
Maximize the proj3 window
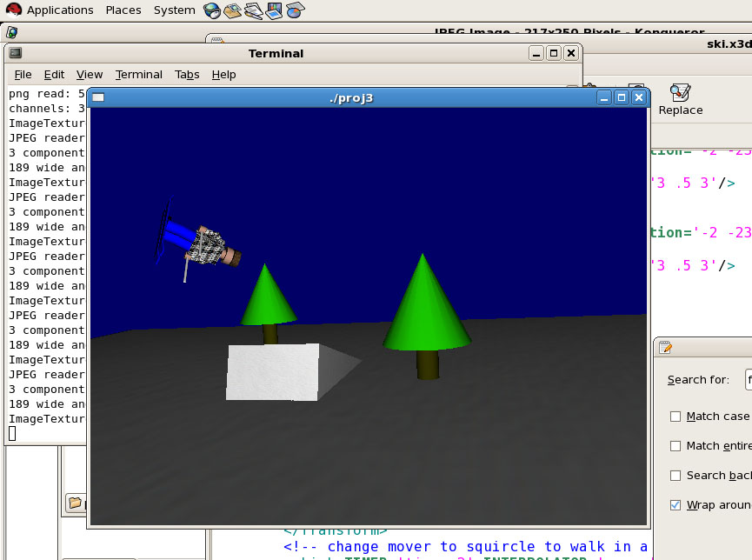point(622,97)
